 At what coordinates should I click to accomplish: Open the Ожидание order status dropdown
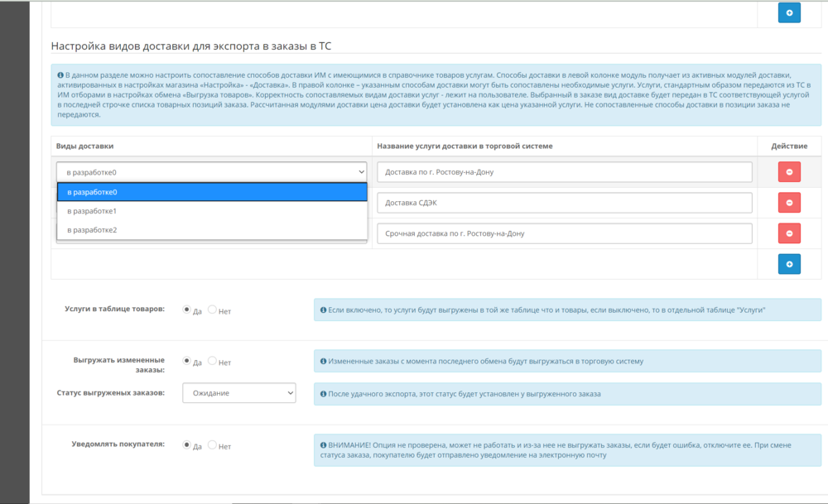click(x=238, y=393)
